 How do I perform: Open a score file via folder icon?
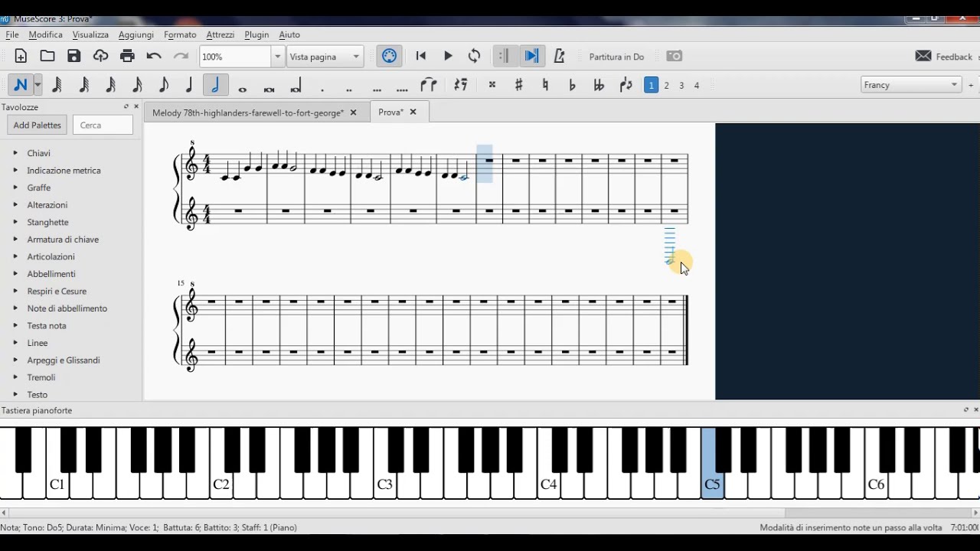point(47,56)
